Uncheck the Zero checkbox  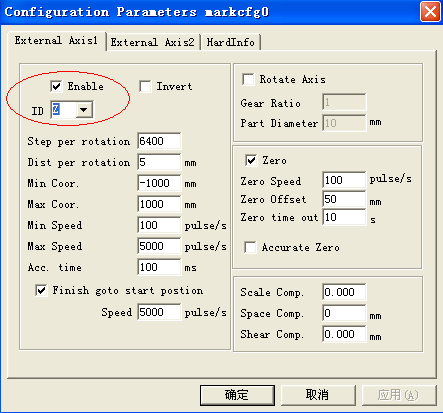pyautogui.click(x=251, y=160)
